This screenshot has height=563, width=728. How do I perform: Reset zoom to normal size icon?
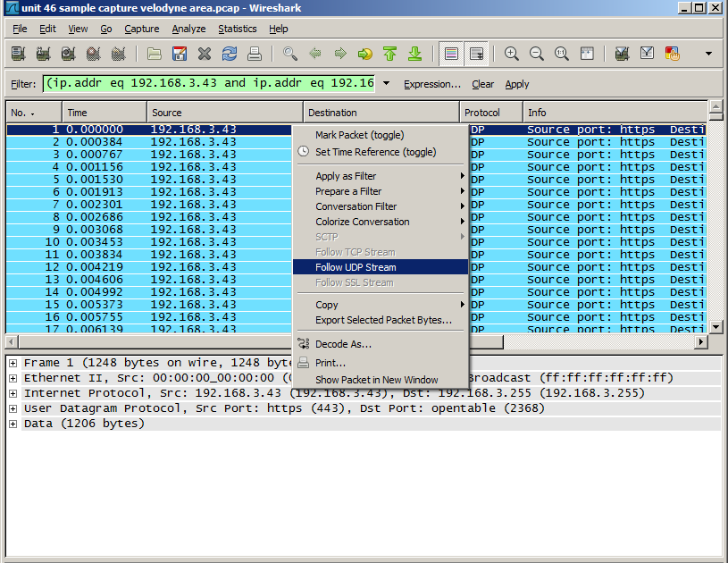click(x=562, y=54)
